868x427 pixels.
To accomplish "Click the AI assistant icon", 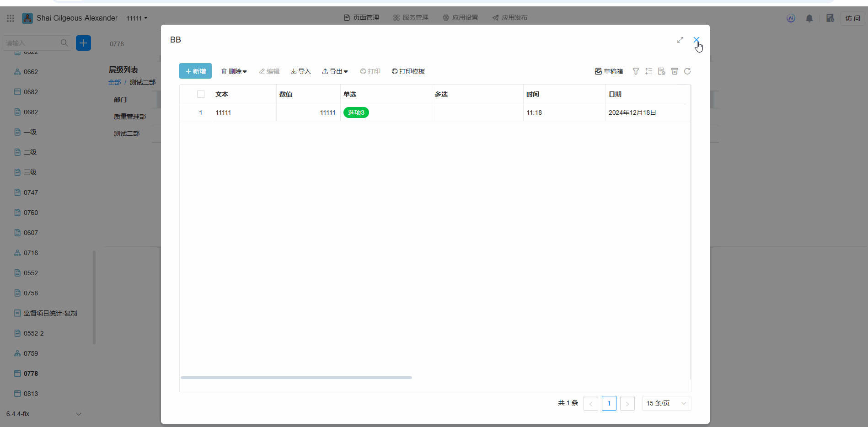I will pos(791,18).
